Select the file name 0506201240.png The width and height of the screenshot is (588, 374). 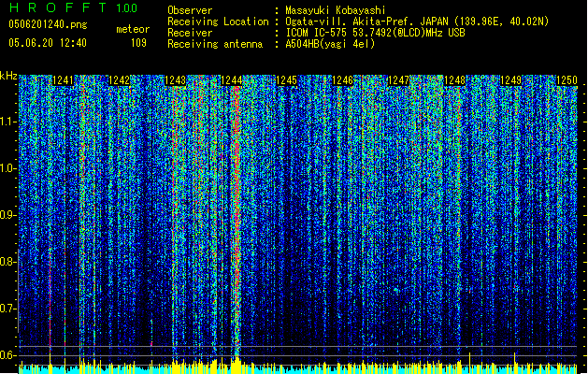(48, 24)
